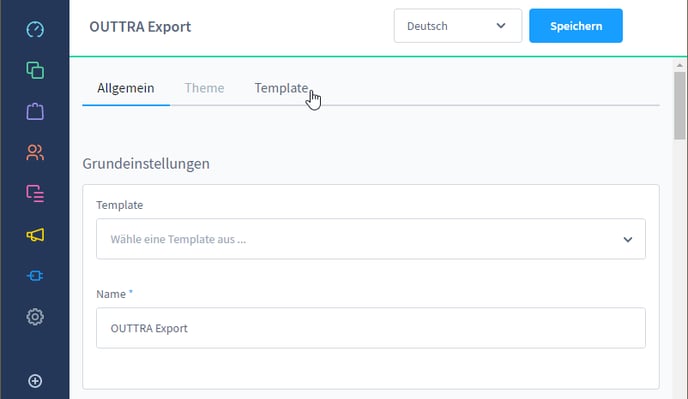The height and width of the screenshot is (399, 688).
Task: Click the Name field label
Action: 111,294
